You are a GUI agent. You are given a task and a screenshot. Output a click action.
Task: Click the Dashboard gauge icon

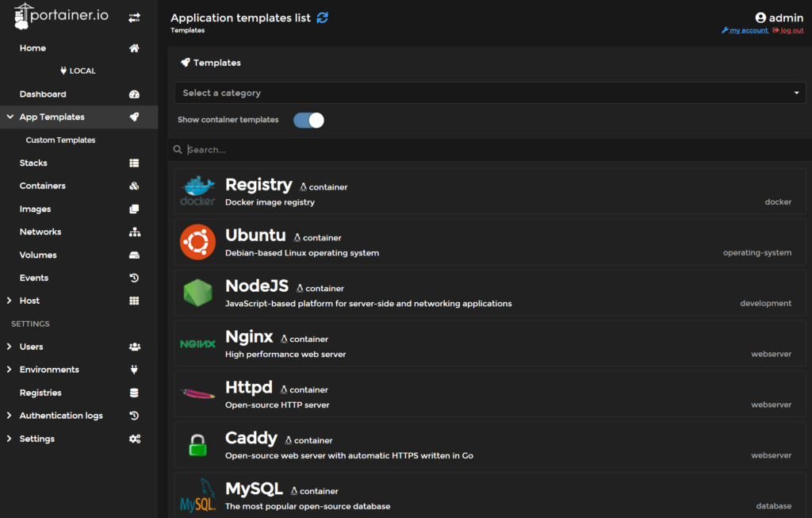pos(134,94)
